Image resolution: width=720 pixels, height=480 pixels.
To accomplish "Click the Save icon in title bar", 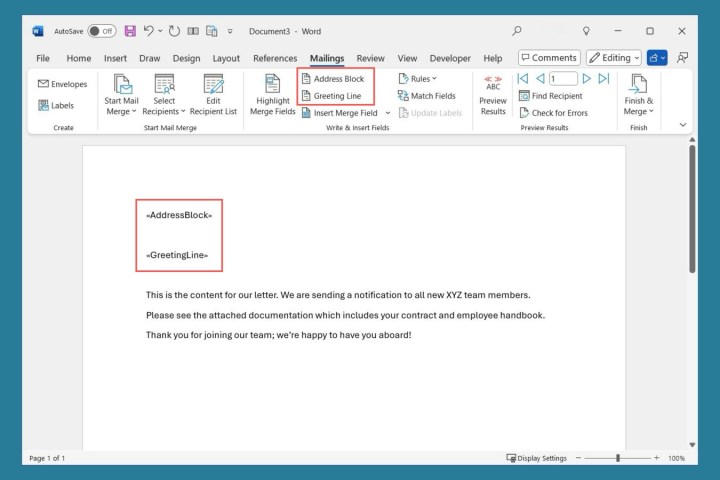I will (x=130, y=31).
